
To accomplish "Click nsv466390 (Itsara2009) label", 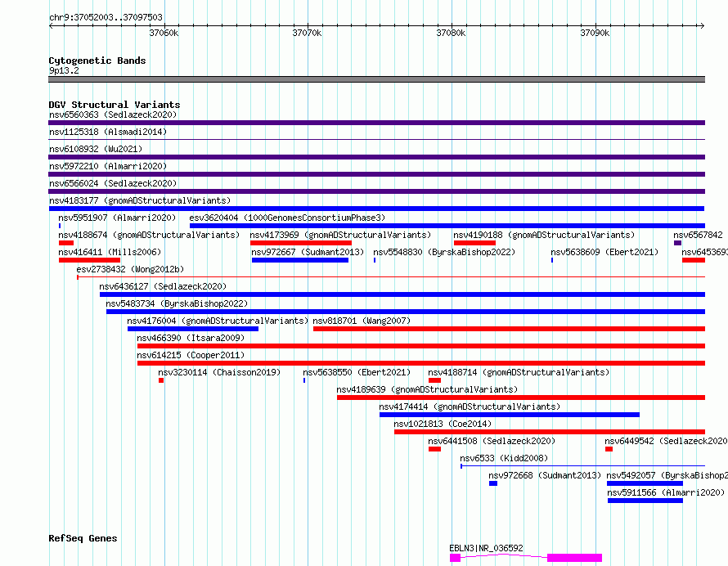I will (x=191, y=338).
